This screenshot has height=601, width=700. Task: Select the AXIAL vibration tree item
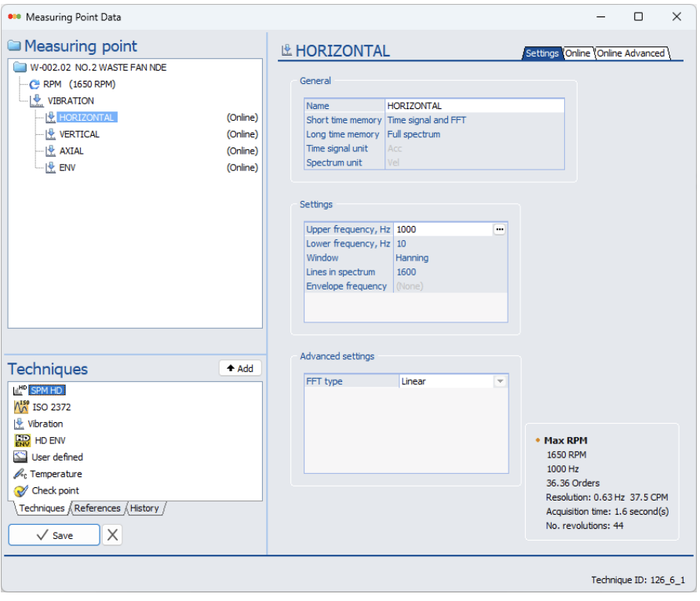71,151
